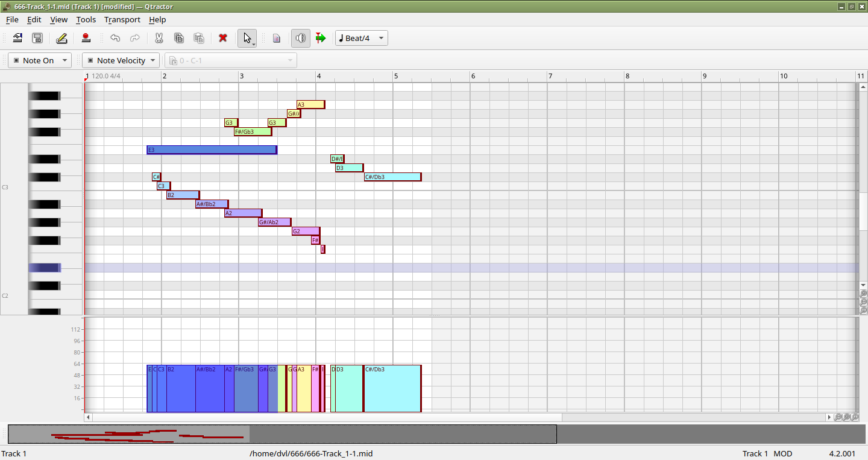The height and width of the screenshot is (460, 868).
Task: Open the Beat/4 snap dropdown
Action: point(362,38)
